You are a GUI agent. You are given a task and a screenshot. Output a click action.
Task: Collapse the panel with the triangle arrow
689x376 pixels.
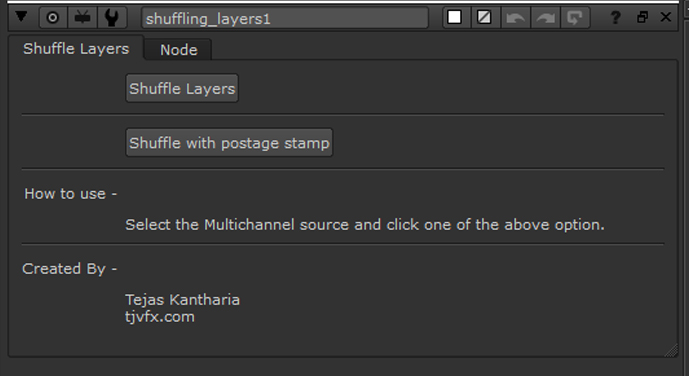click(x=21, y=17)
